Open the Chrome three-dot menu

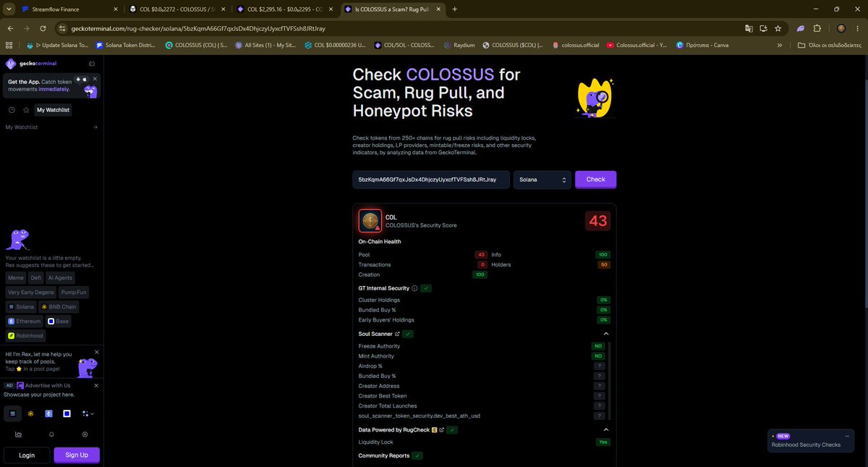(x=858, y=28)
